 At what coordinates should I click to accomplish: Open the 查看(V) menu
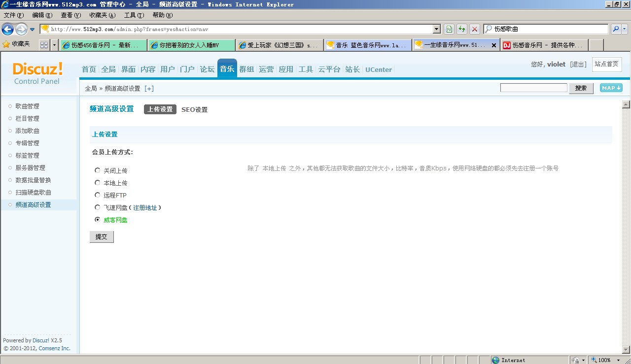point(70,15)
